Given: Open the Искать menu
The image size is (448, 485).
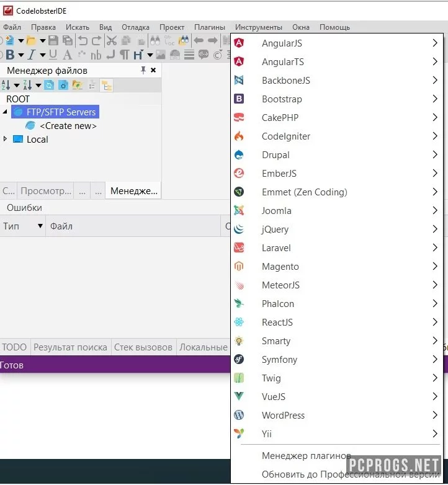Looking at the screenshot, I should coord(78,27).
